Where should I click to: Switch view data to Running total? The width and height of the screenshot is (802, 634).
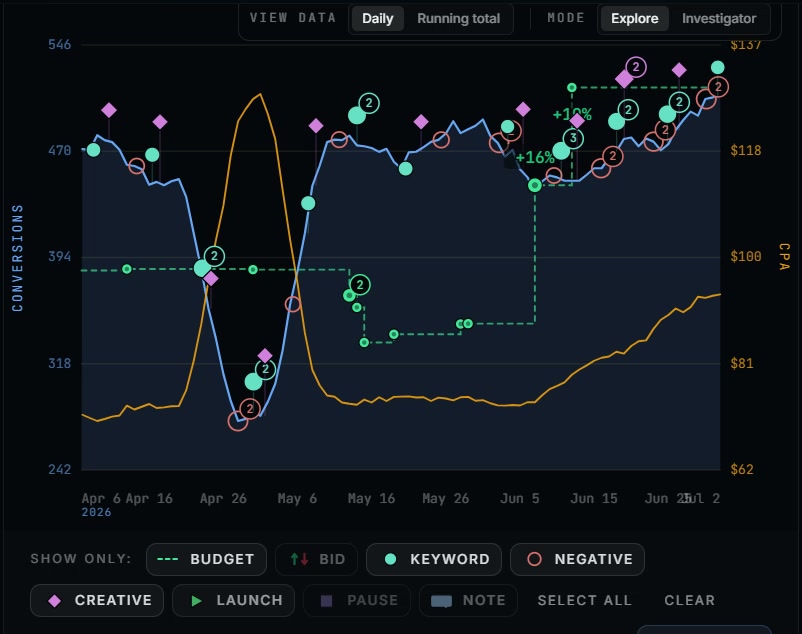pyautogui.click(x=458, y=19)
